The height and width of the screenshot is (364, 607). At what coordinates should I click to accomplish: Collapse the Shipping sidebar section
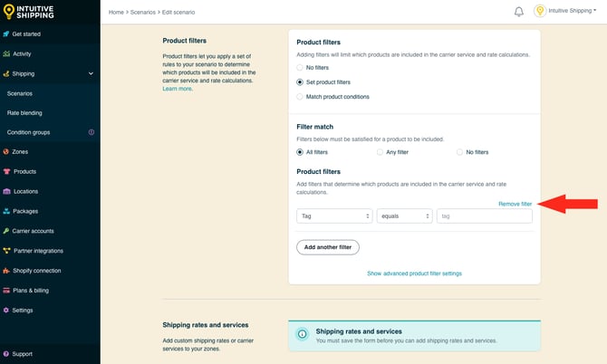click(90, 73)
